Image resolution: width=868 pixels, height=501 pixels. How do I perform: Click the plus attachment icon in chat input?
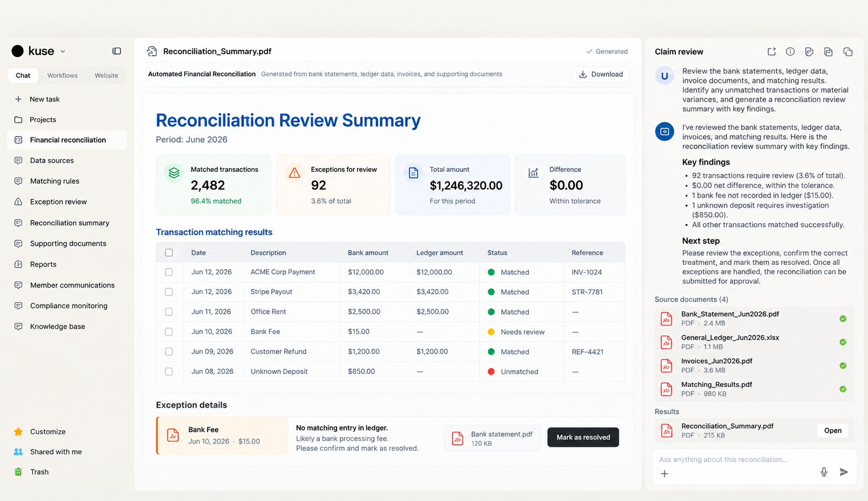664,474
